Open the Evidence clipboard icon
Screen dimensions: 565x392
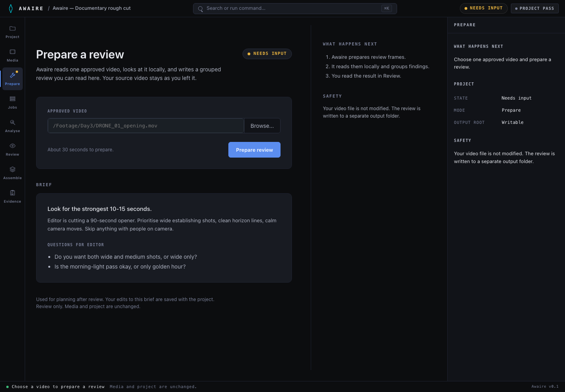[13, 193]
